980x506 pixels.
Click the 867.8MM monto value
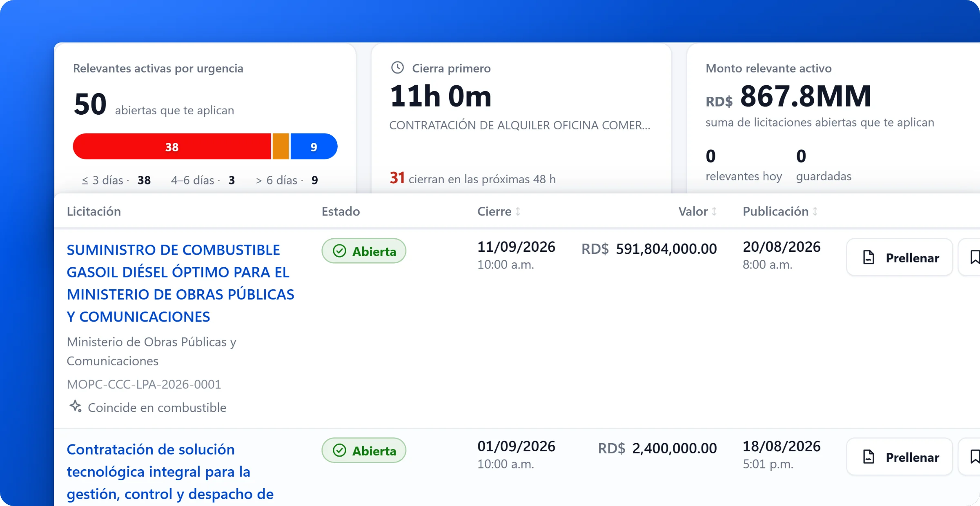[x=806, y=97]
